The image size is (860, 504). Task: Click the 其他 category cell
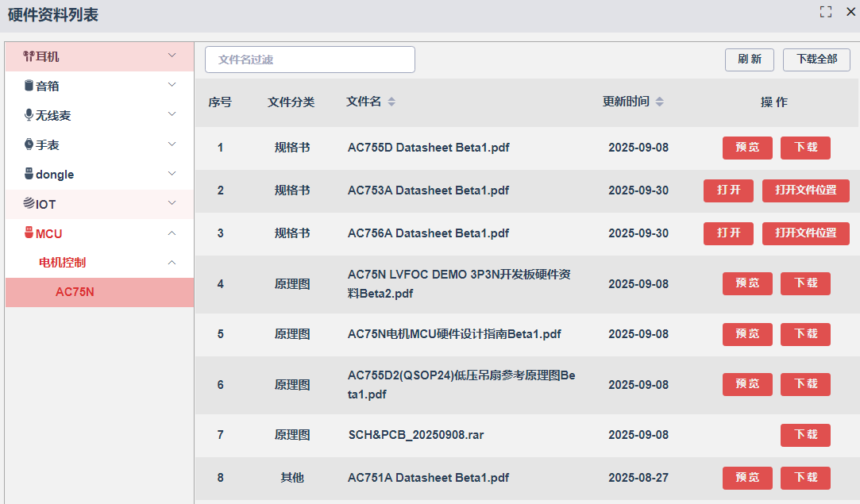tap(291, 478)
